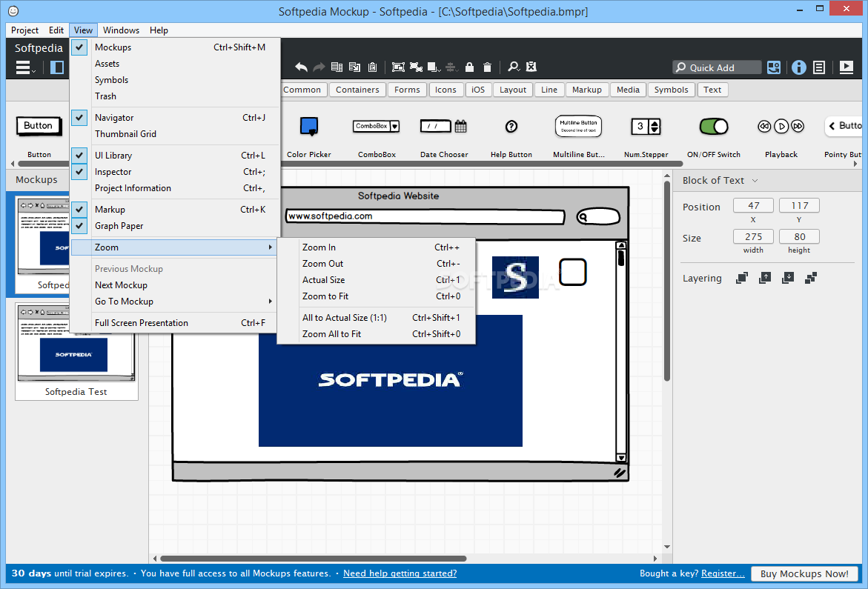Select the Softpedia Test mockup thumbnail
868x589 pixels.
pos(76,351)
